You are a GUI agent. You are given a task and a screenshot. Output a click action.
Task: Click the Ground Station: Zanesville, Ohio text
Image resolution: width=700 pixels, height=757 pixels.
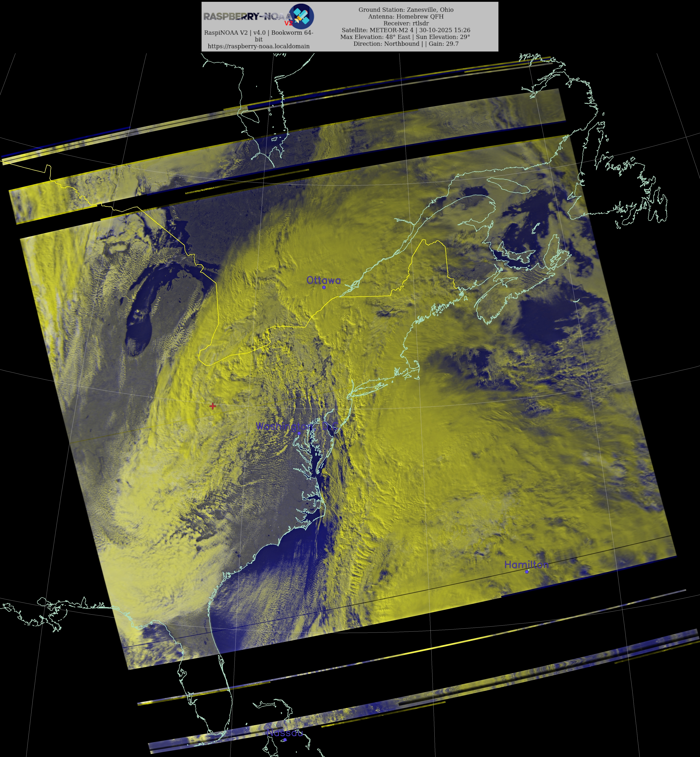(406, 10)
